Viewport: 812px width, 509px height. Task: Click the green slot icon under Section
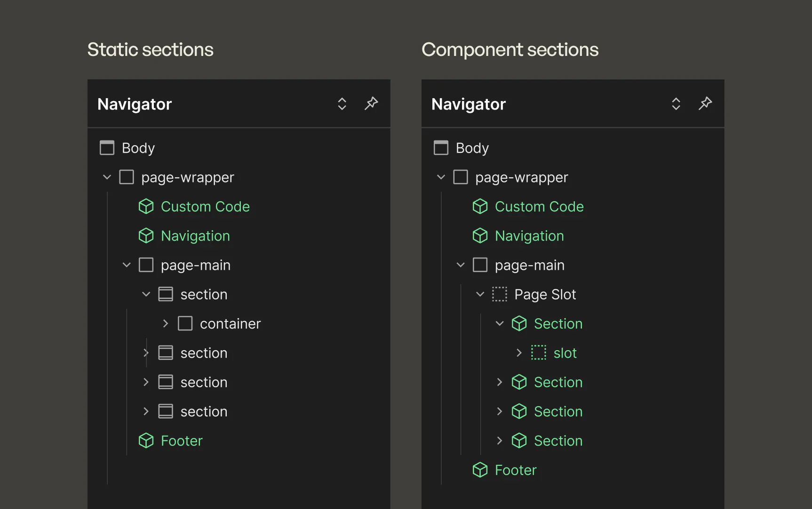pos(538,352)
